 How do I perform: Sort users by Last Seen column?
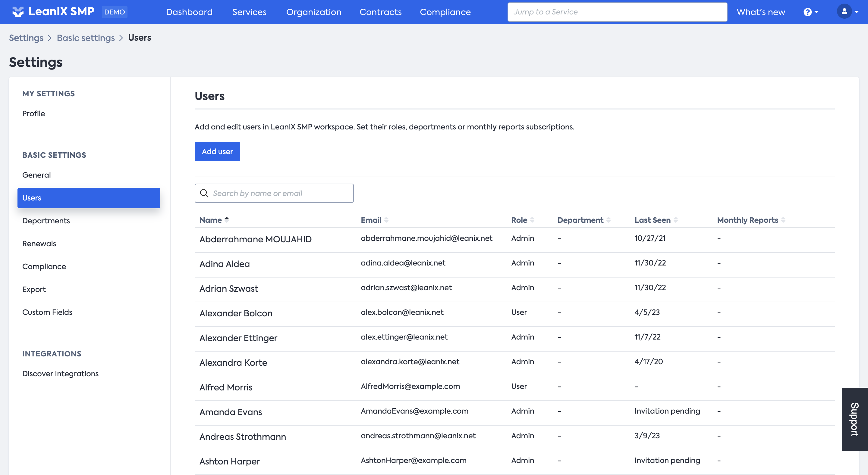coord(676,220)
